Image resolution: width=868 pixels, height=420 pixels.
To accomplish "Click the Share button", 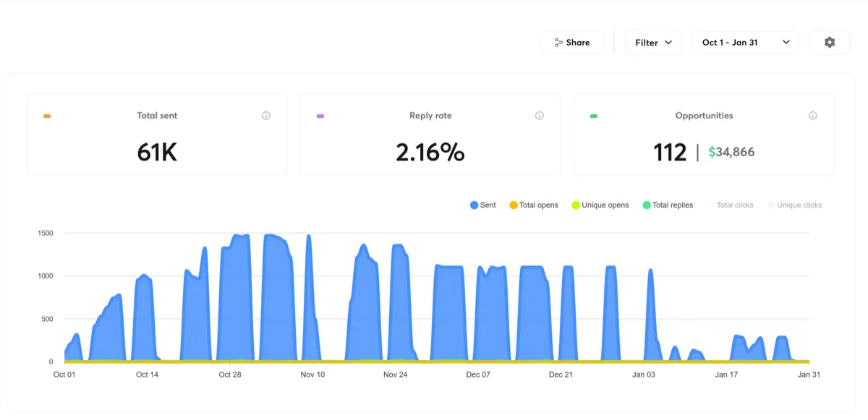I will point(571,43).
